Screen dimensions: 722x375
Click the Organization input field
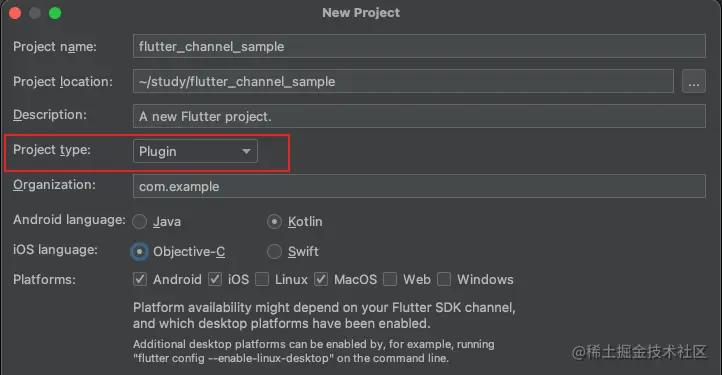click(x=419, y=186)
